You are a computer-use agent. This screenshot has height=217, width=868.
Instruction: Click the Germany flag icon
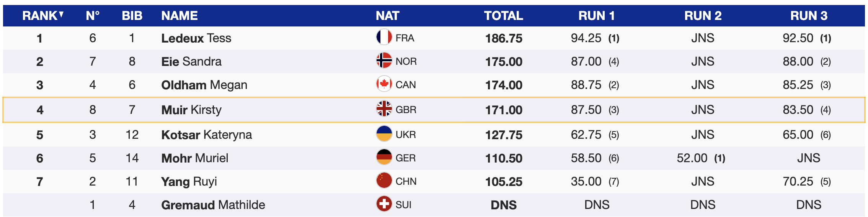coord(384,158)
